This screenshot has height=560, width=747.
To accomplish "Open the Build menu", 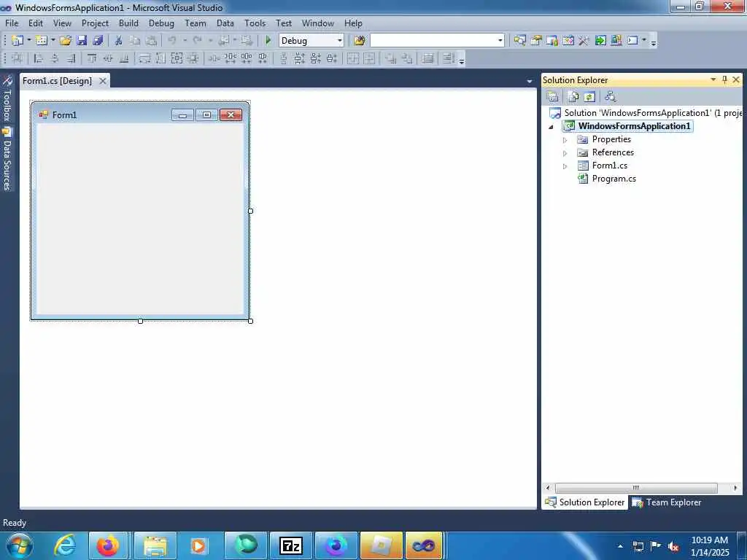I will pyautogui.click(x=128, y=23).
